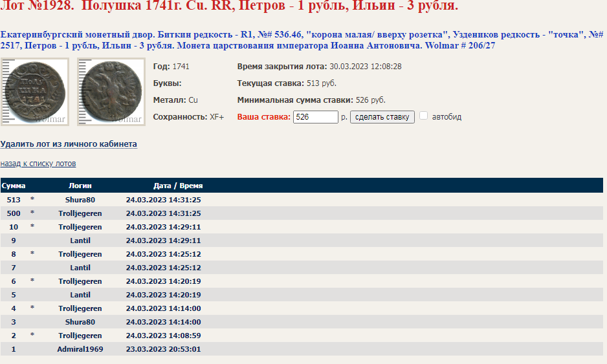Click the 513 bid amount cell
This screenshot has width=607, height=364.
[x=14, y=200]
